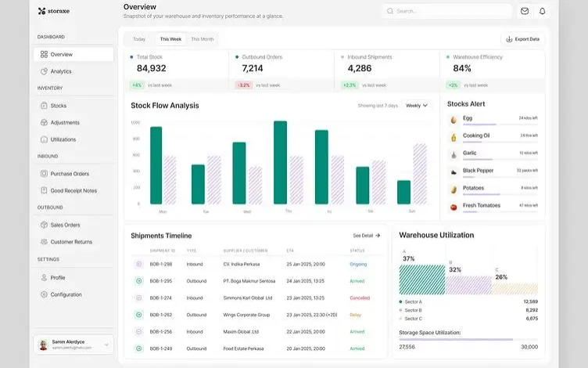
Task: Click the Purchase Orders sidebar icon
Action: 44,174
